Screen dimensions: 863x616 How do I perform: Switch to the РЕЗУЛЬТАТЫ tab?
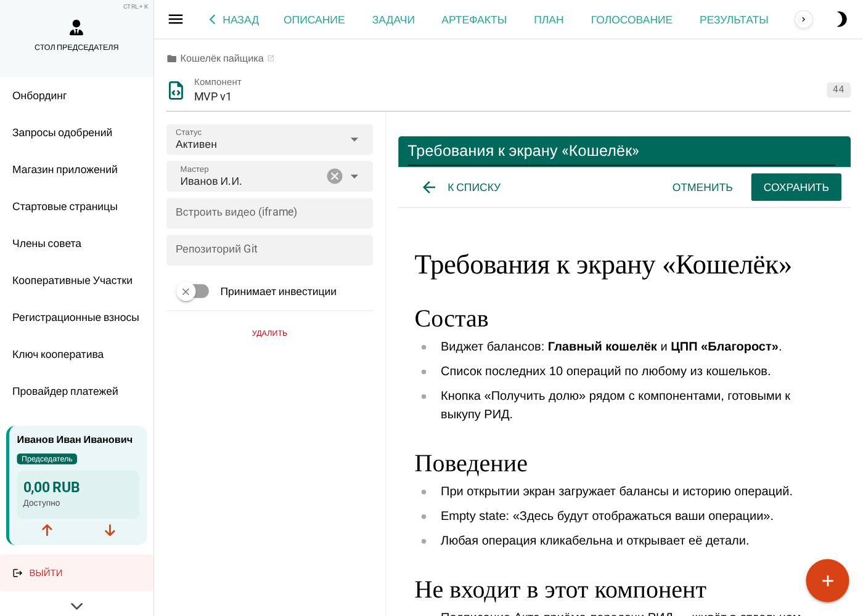click(x=734, y=20)
